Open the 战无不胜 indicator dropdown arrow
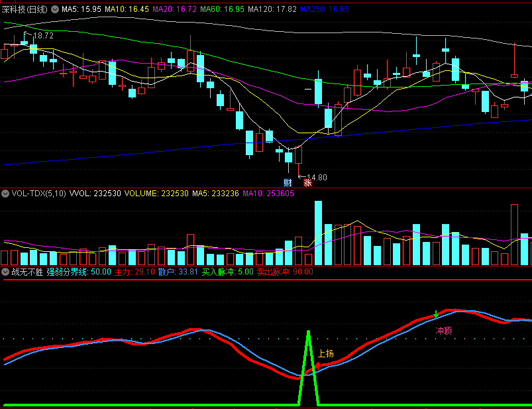 click(5, 272)
